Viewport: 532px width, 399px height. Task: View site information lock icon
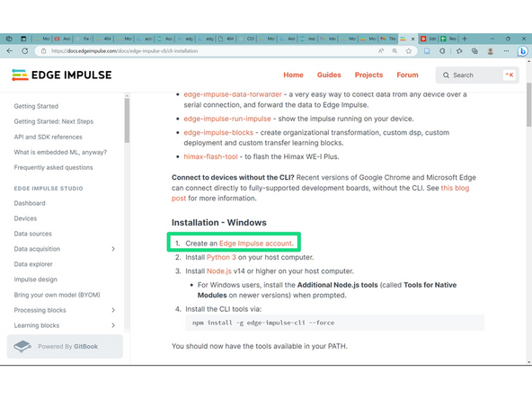(x=43, y=51)
